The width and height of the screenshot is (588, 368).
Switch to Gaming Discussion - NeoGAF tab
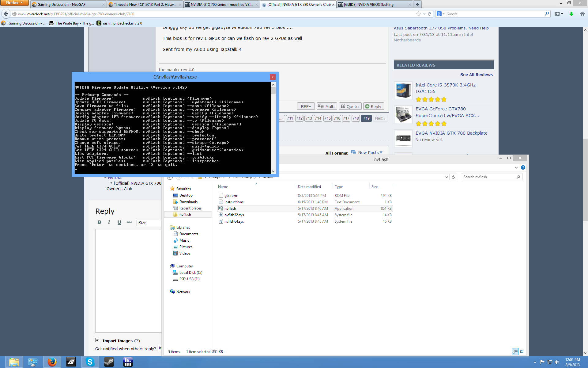click(68, 5)
